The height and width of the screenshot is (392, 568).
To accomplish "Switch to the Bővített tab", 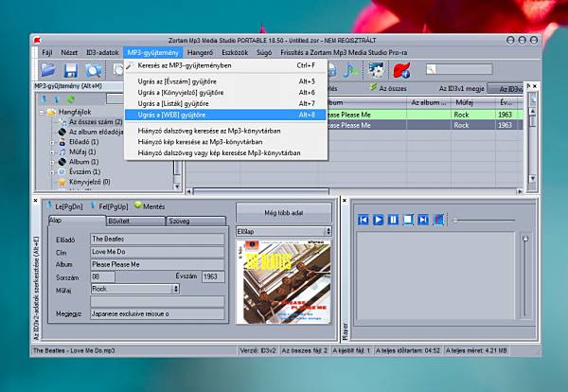I will 135,221.
